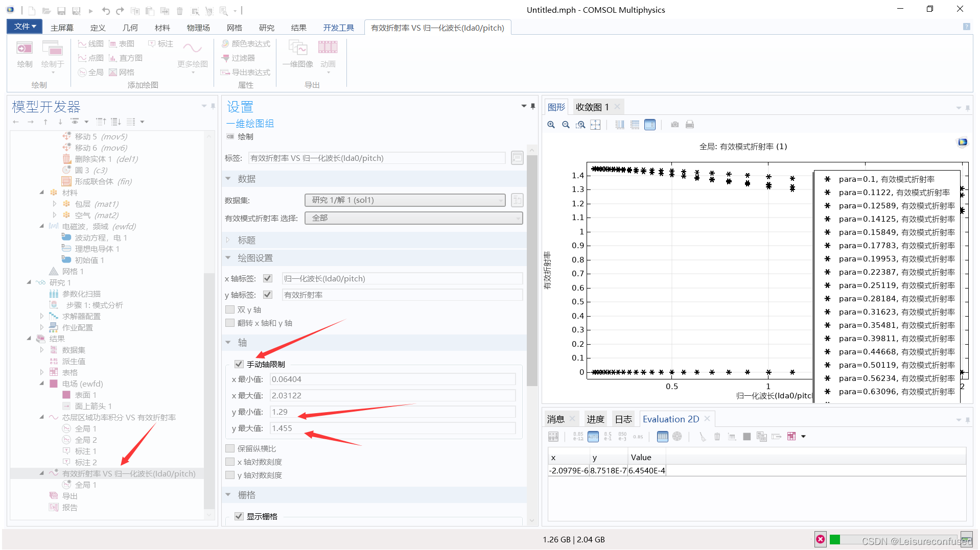Enable the x 轴对数刻度 checkbox
The width and height of the screenshot is (980, 550).
[x=230, y=462]
